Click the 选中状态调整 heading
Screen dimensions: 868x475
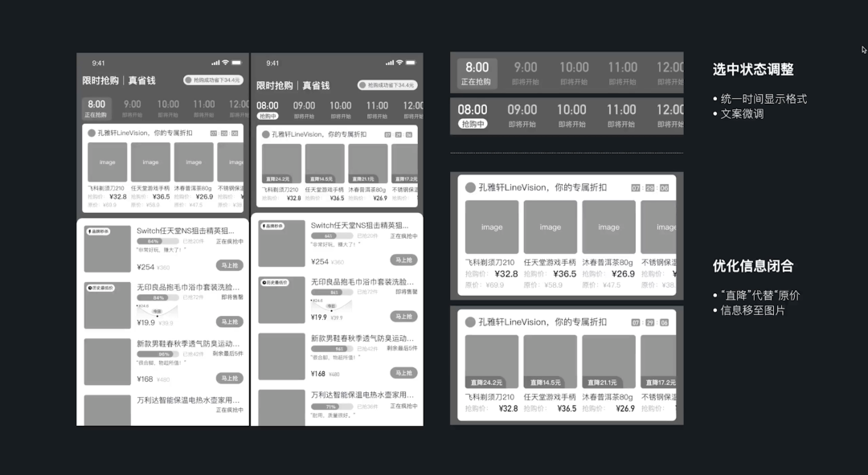[753, 69]
